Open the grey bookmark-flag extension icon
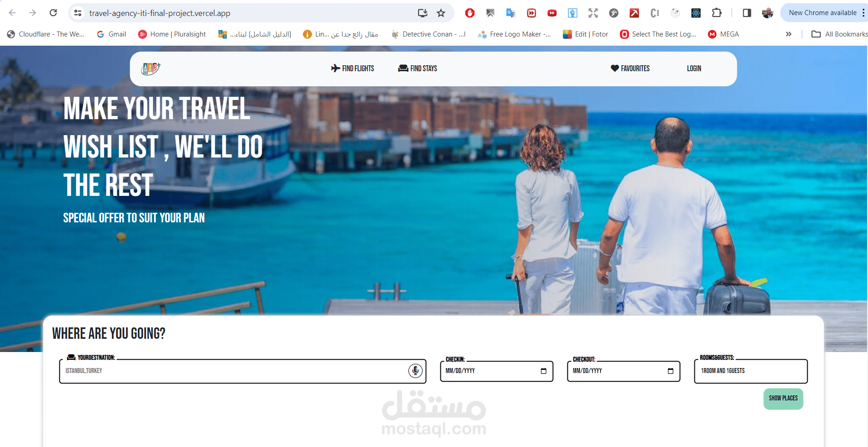The height and width of the screenshot is (447, 868). coord(490,13)
